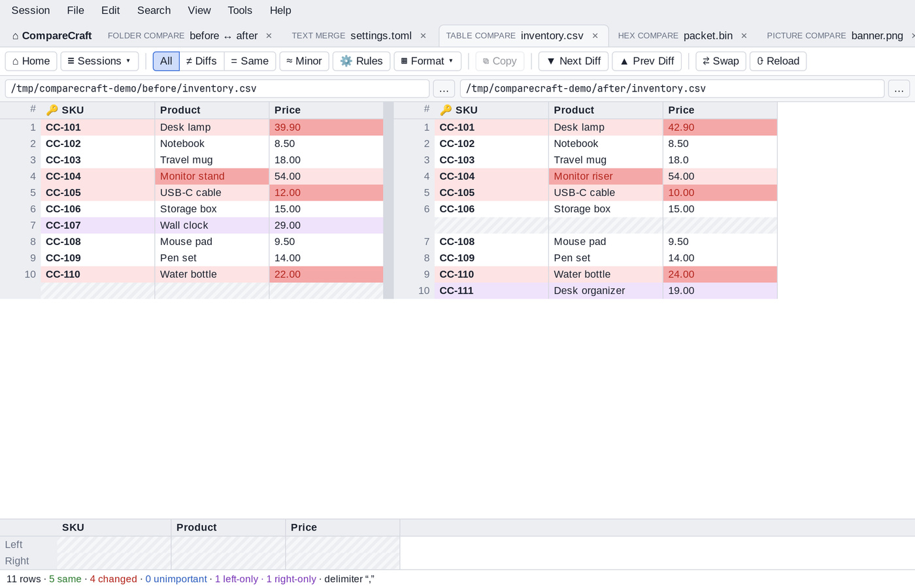This screenshot has height=588, width=915.
Task: Show only Same rows
Action: tap(250, 61)
